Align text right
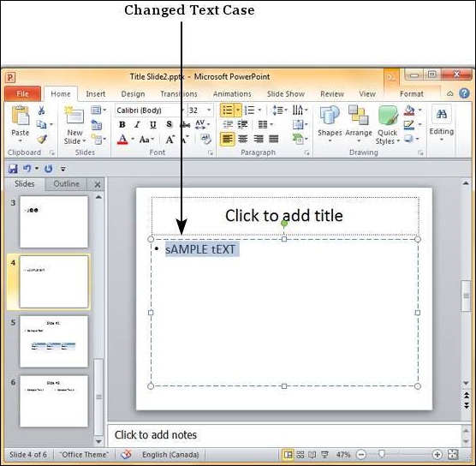Image resolution: width=476 pixels, height=466 pixels. pyautogui.click(x=259, y=139)
